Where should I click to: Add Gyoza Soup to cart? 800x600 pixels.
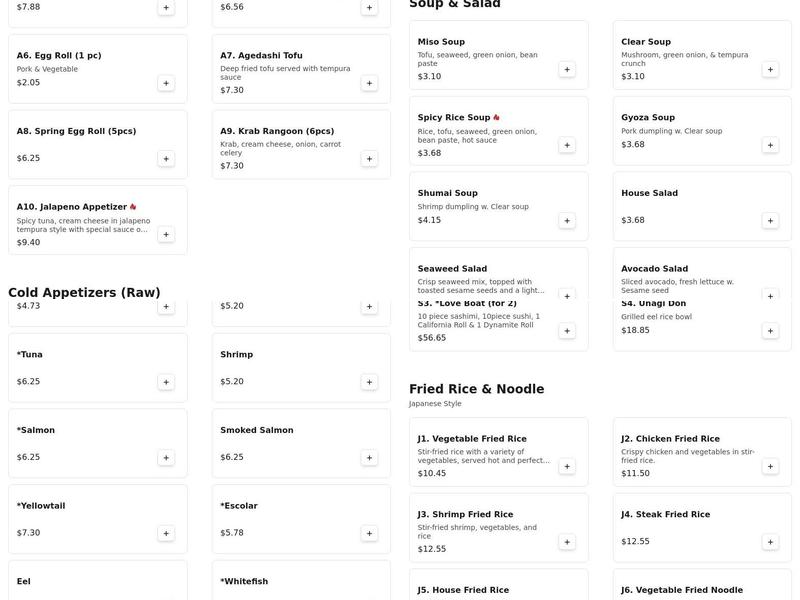770,145
